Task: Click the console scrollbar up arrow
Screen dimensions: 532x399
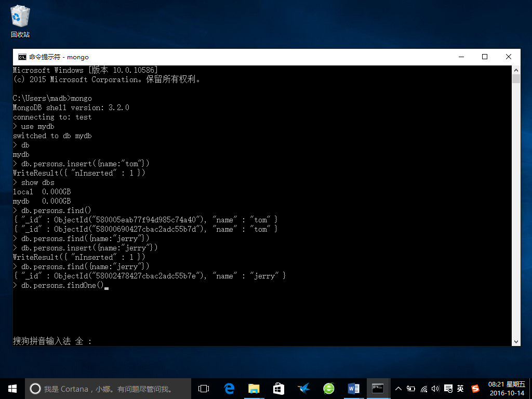Action: point(516,70)
